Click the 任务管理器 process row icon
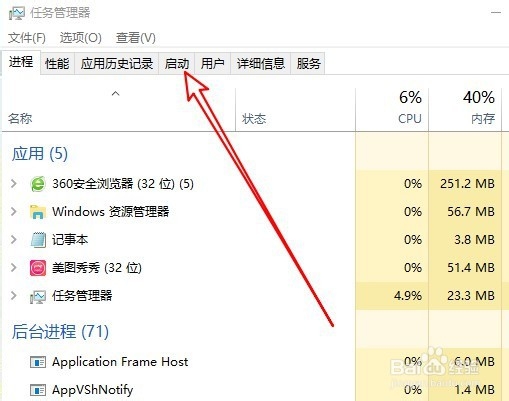Image resolution: width=509 pixels, height=401 pixels. (38, 296)
